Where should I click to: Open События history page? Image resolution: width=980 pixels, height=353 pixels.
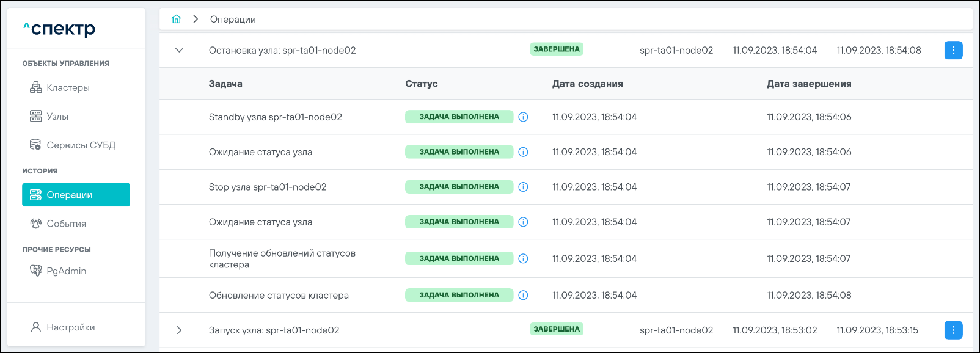point(66,224)
